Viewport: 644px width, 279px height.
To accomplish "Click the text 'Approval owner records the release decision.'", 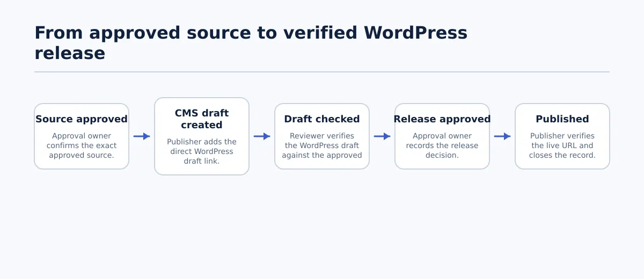I will point(442,145).
